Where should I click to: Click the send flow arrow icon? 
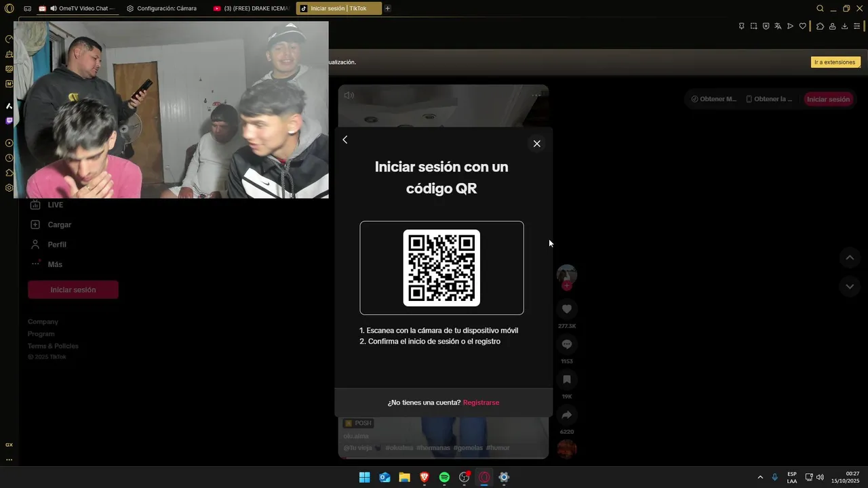coord(790,26)
